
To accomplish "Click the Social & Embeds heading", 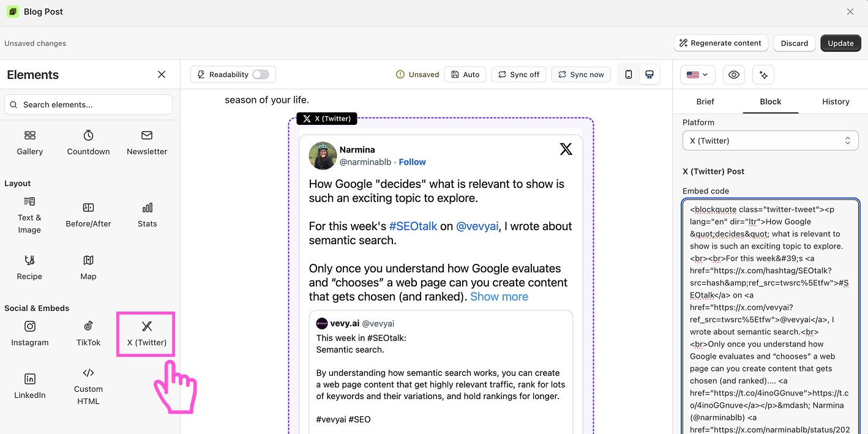I will [x=37, y=308].
